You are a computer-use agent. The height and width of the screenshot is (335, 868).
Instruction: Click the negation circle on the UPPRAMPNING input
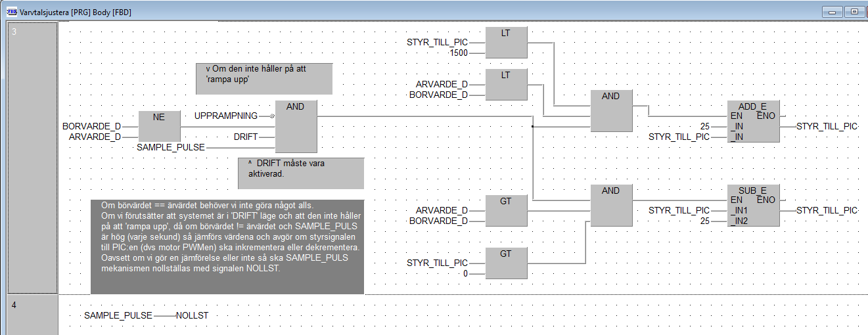tap(271, 116)
